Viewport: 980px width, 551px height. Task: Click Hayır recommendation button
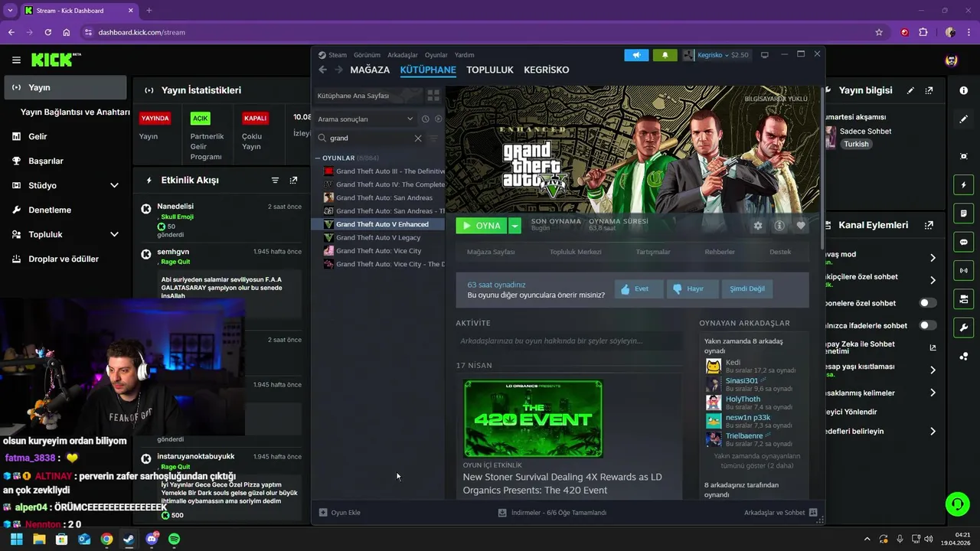click(x=693, y=289)
